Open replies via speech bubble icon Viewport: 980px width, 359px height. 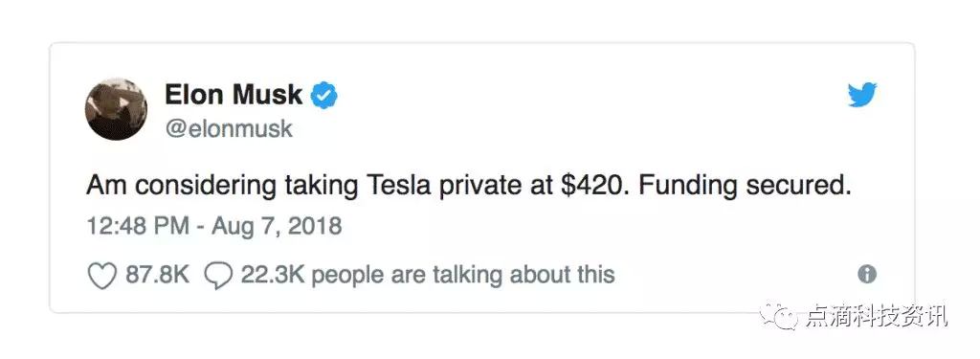click(x=218, y=276)
